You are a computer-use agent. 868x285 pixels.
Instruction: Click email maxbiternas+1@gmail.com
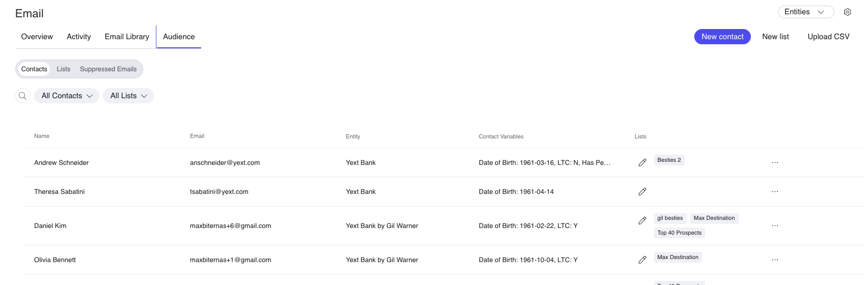click(230, 260)
